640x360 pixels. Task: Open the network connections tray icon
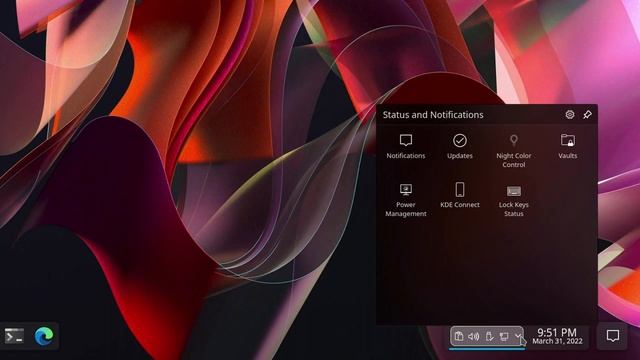tap(504, 336)
